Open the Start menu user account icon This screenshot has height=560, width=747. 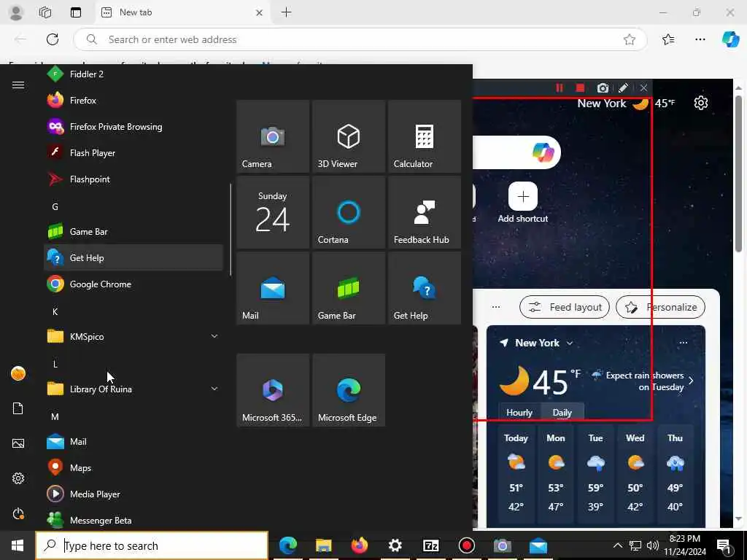point(18,373)
